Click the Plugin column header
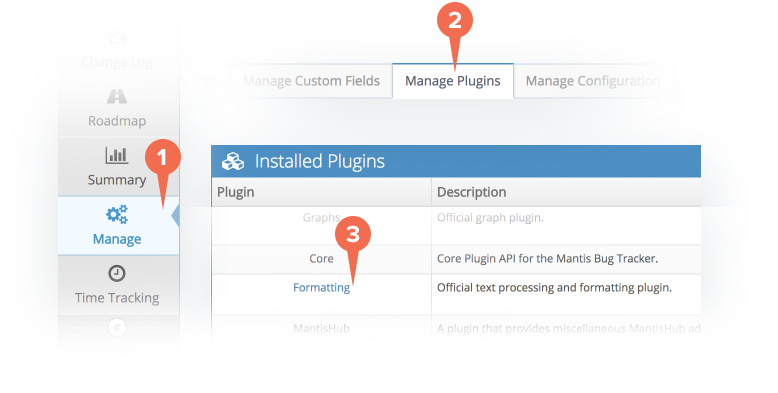This screenshot has width=778, height=393. click(322, 192)
